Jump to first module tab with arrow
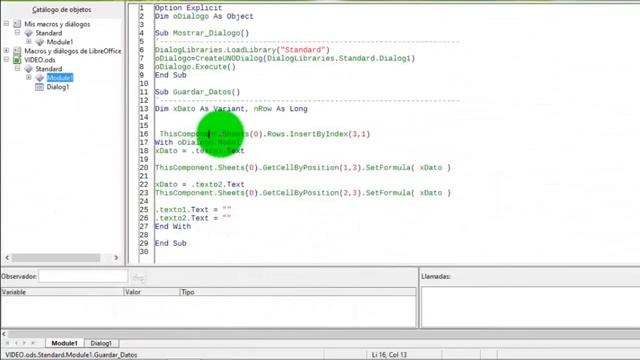This screenshot has width=640, height=360. pyautogui.click(x=7, y=343)
